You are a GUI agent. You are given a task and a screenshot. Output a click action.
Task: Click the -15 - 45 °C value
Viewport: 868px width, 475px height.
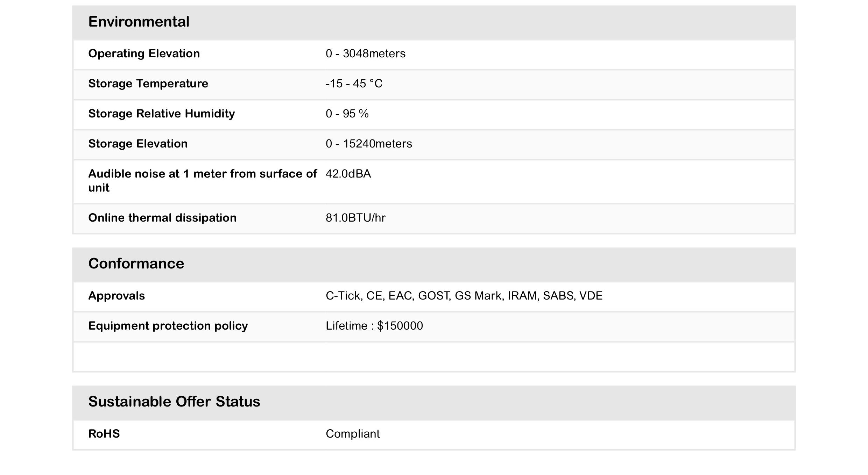click(x=354, y=84)
